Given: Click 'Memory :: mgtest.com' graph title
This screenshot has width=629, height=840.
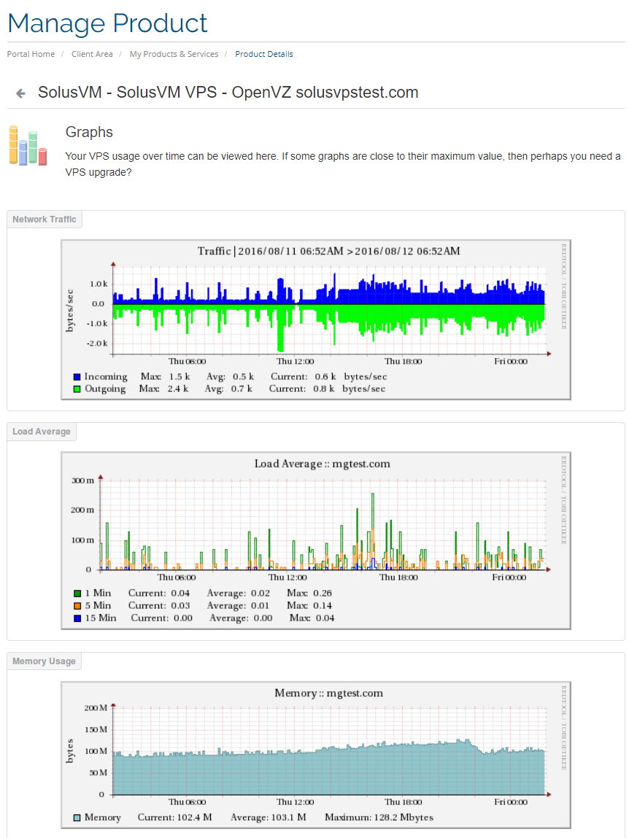Looking at the screenshot, I should [x=328, y=693].
